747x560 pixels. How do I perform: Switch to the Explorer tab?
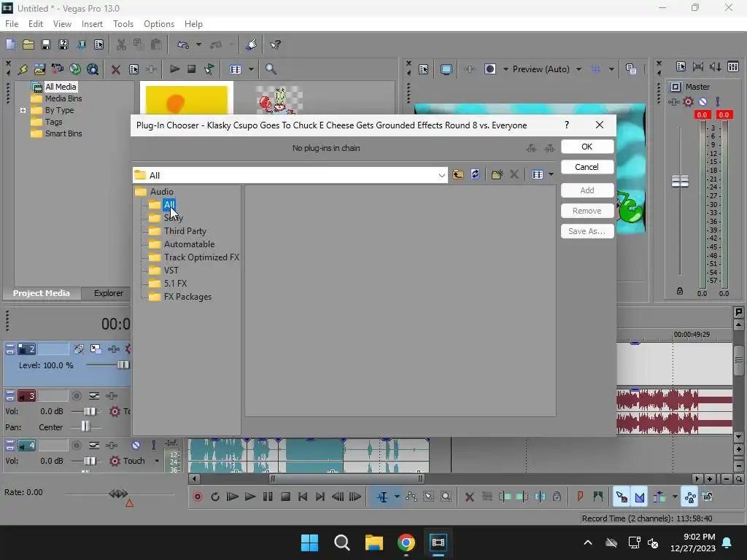[109, 293]
